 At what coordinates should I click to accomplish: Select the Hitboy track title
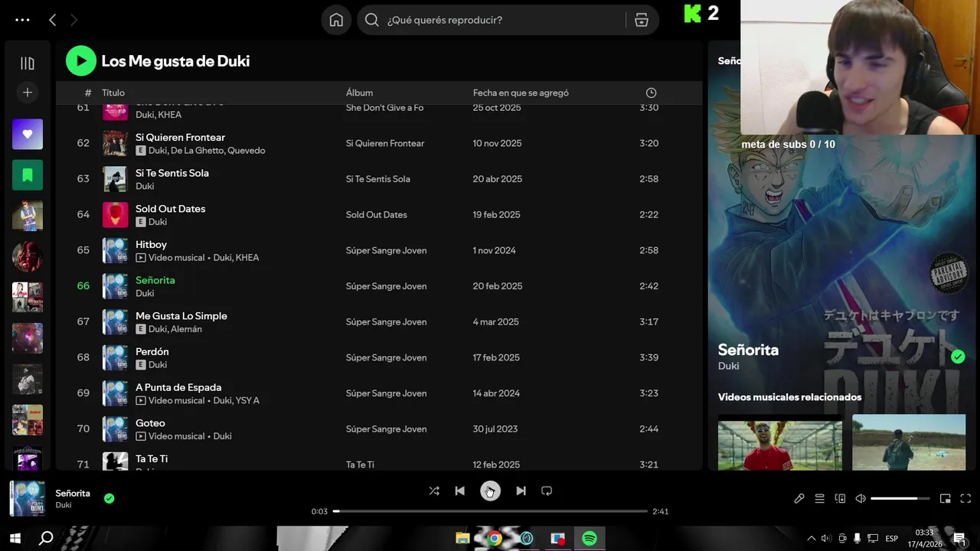pos(151,245)
